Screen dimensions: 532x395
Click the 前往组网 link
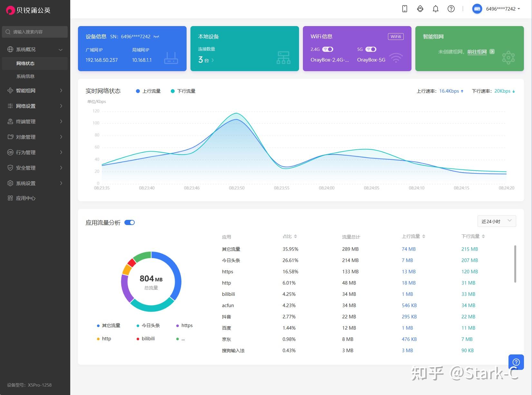[477, 52]
